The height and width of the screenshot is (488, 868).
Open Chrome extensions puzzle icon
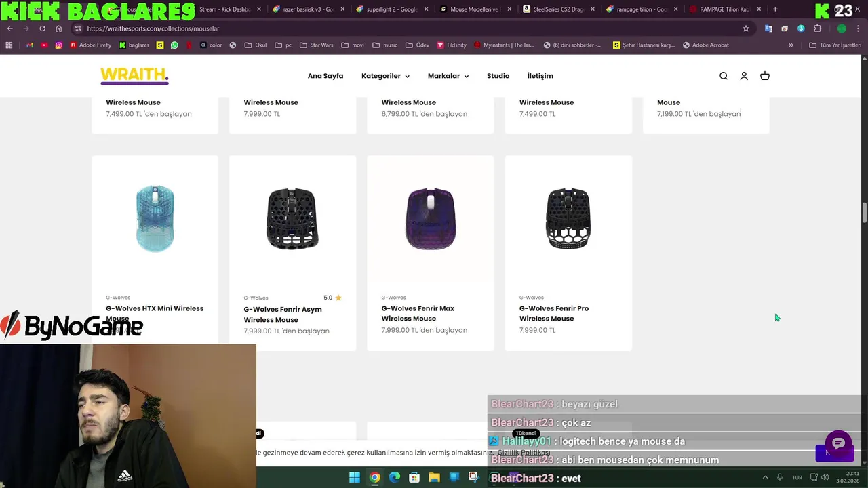(817, 28)
